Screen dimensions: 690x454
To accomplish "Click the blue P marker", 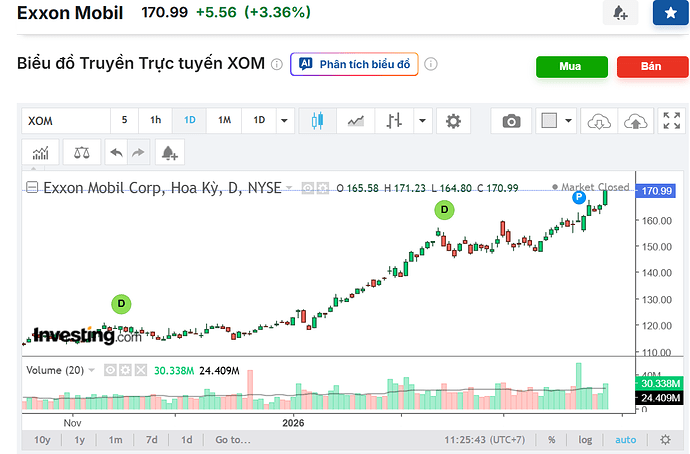I will coord(579,198).
